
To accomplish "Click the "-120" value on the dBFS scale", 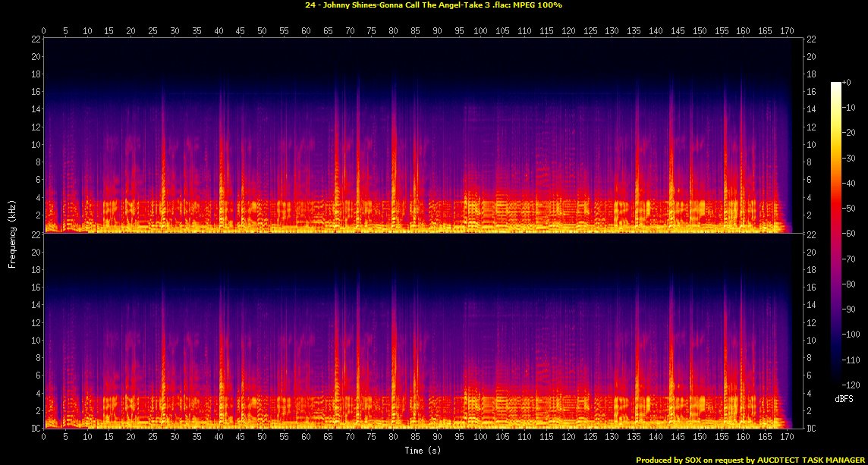I will [851, 385].
